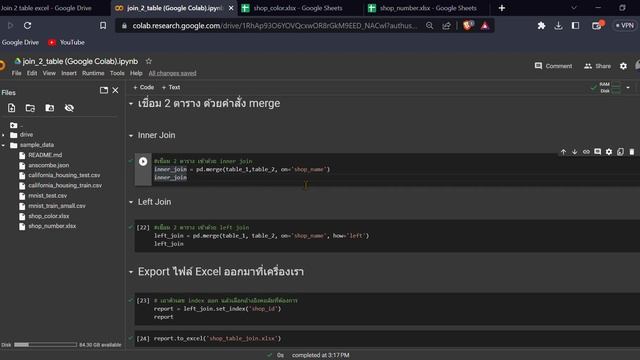The image size is (640, 360).
Task: Refresh the file browser icon
Action: point(30,108)
